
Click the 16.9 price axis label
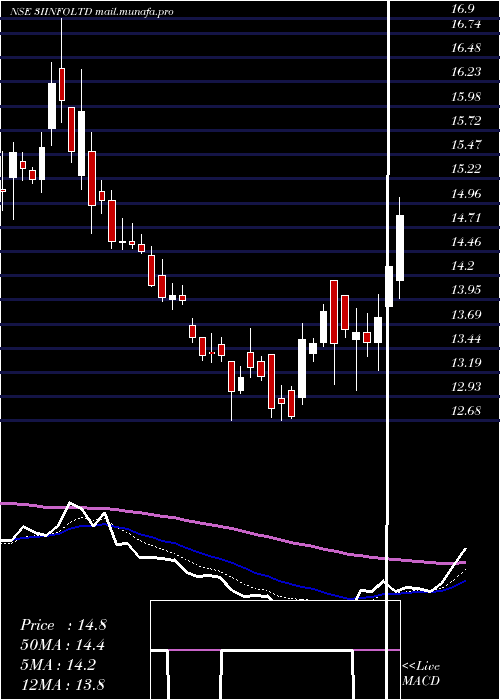tap(462, 9)
